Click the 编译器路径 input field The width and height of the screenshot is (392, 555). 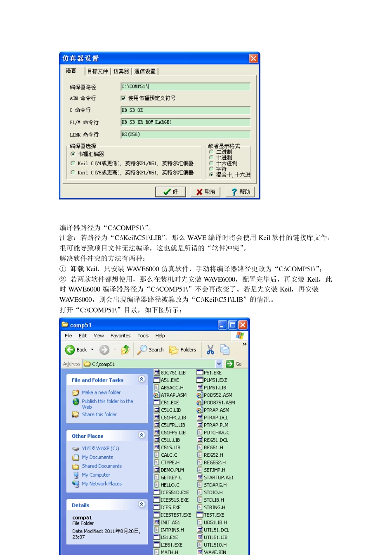(186, 87)
